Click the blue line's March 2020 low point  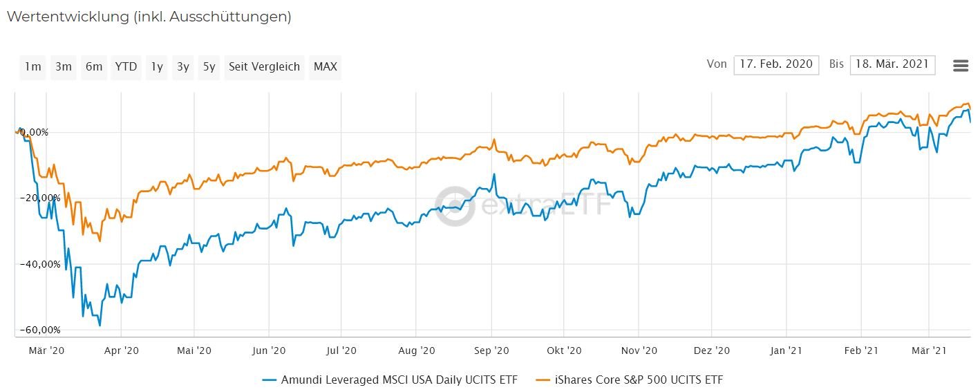click(x=100, y=325)
